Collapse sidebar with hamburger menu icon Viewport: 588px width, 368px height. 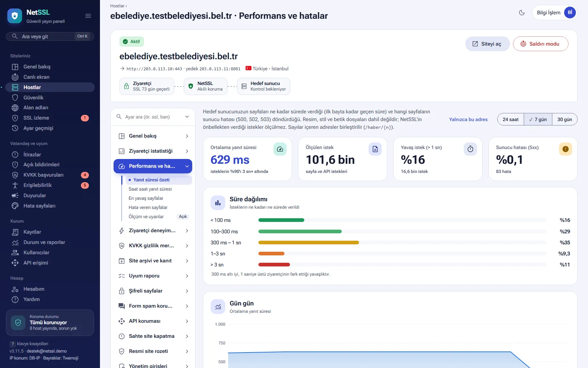pos(88,16)
